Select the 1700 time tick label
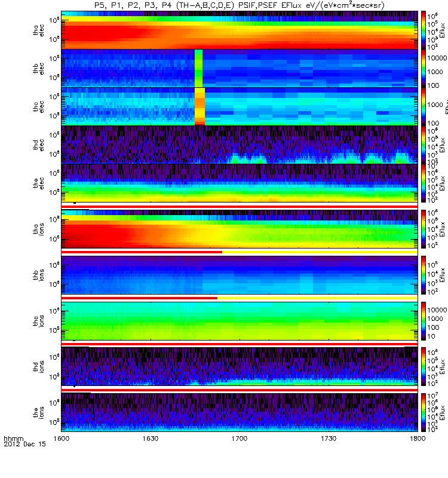 click(240, 439)
